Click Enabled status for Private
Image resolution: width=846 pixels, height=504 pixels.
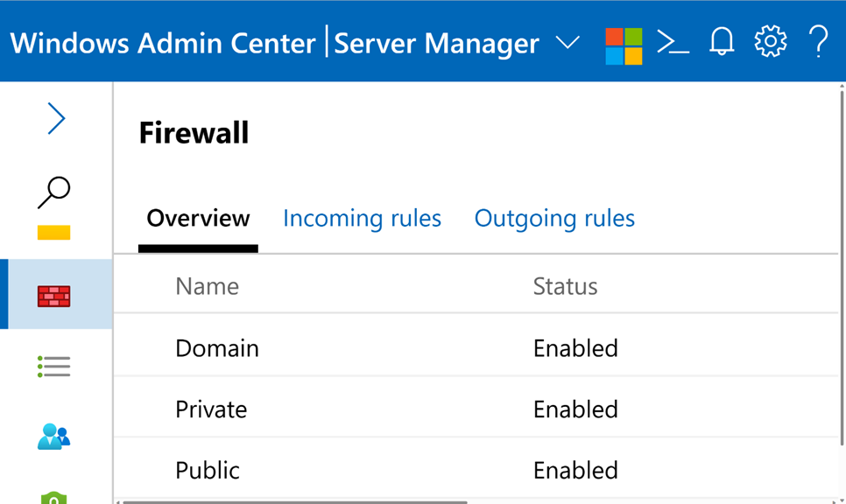tap(575, 409)
